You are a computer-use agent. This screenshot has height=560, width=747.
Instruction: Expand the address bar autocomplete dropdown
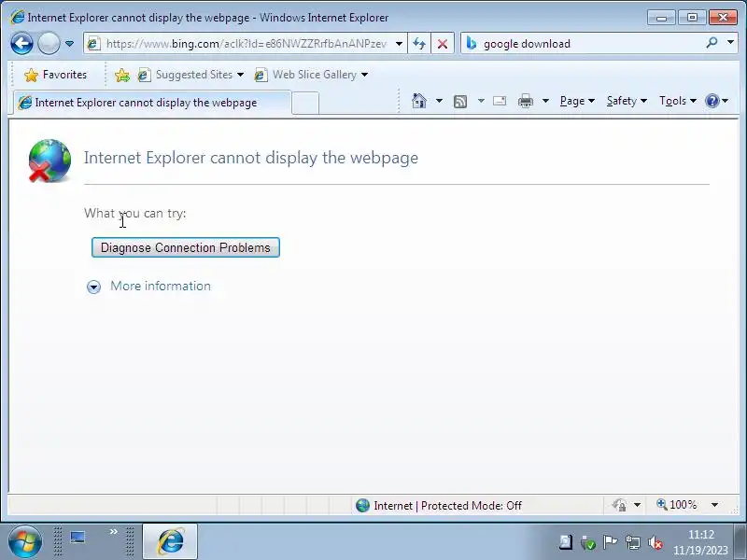(x=400, y=44)
